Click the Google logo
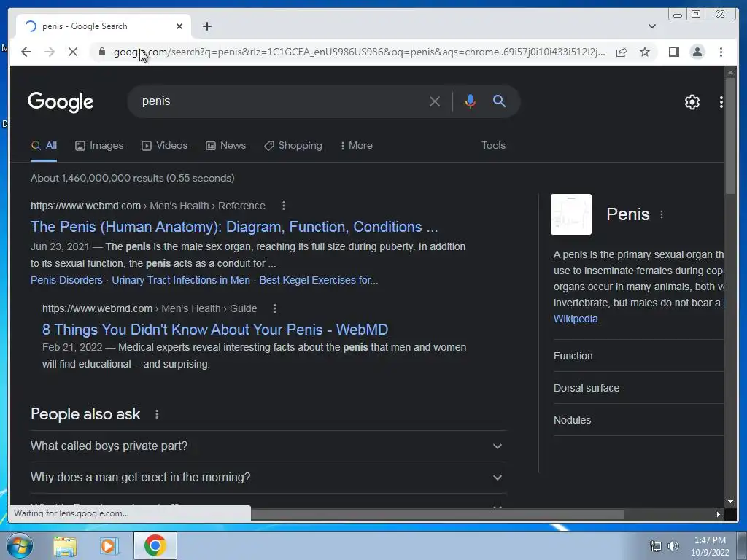Image resolution: width=747 pixels, height=560 pixels. (61, 101)
